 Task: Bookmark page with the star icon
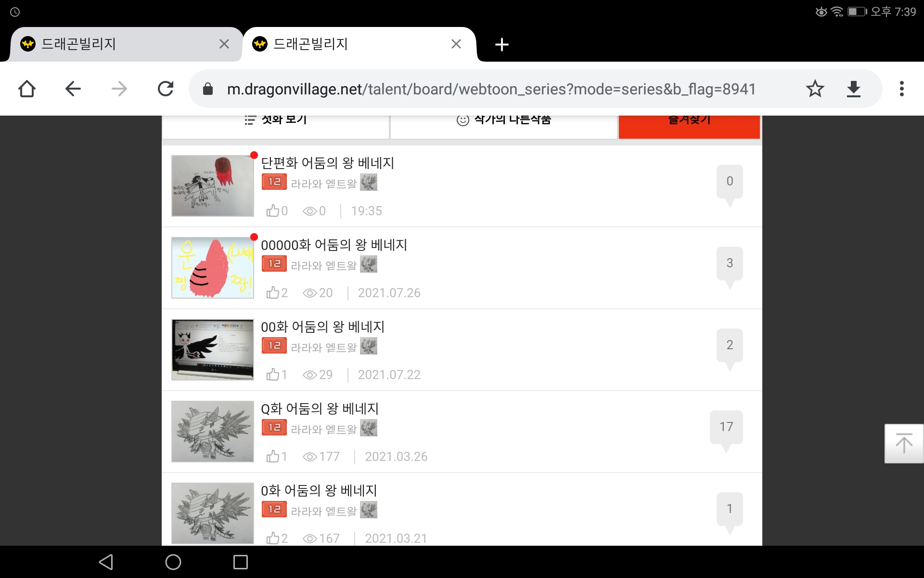tap(815, 89)
